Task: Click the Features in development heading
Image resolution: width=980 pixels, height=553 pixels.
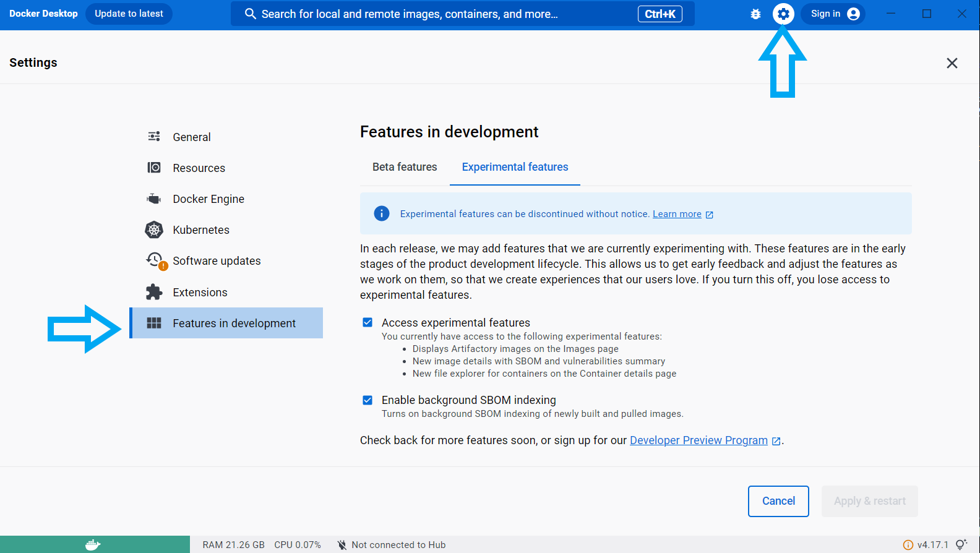Action: pos(449,132)
